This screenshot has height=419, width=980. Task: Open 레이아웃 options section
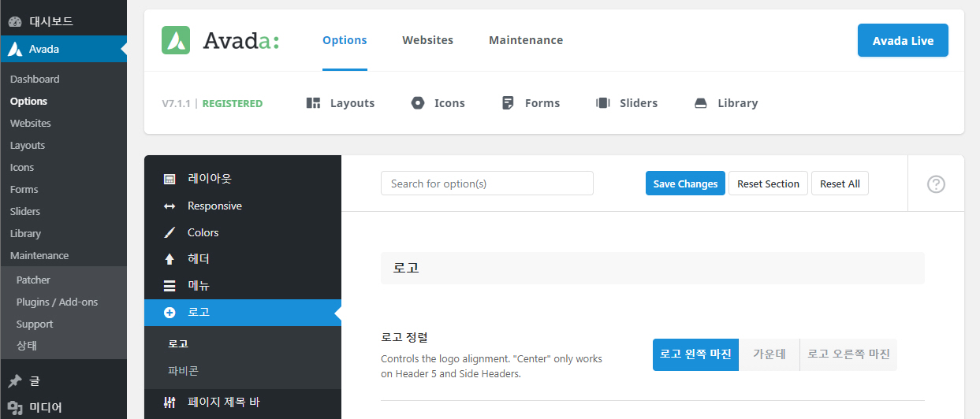pos(243,179)
